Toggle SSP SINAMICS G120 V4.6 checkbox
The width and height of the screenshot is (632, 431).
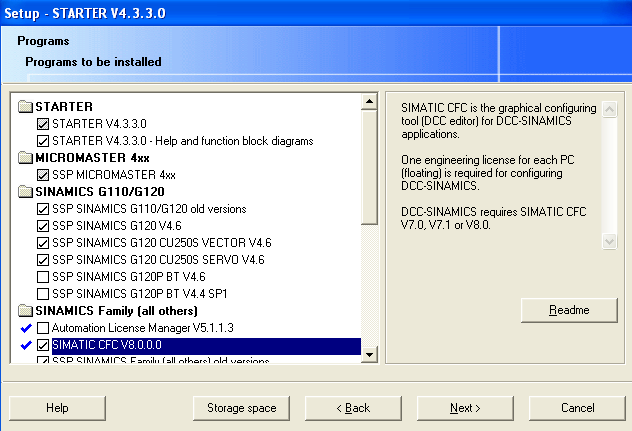point(43,226)
